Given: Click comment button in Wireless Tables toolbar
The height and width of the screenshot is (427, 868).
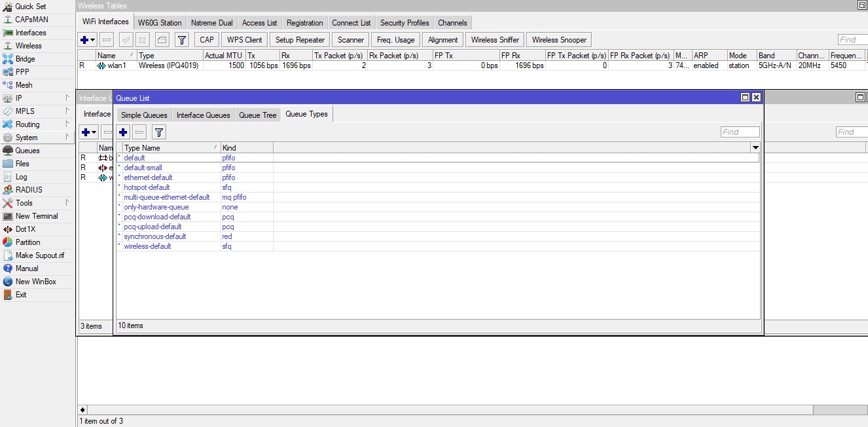Looking at the screenshot, I should [162, 40].
